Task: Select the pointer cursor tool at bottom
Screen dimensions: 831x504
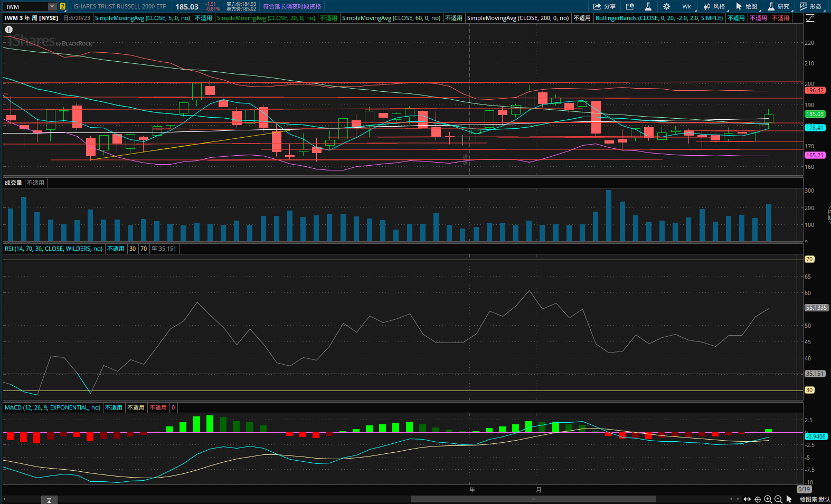Action: coord(789,499)
